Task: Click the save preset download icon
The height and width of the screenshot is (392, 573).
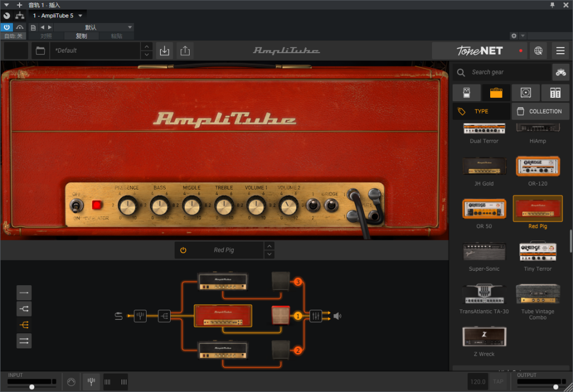Action: [165, 50]
